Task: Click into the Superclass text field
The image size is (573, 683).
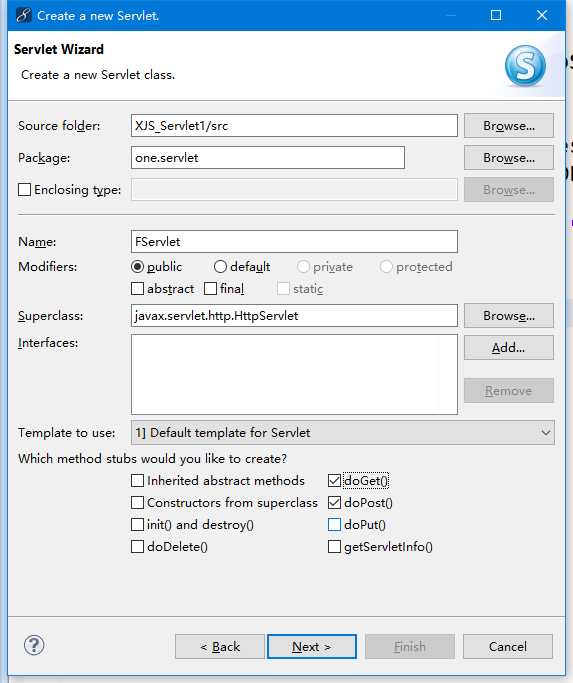Action: tap(294, 315)
